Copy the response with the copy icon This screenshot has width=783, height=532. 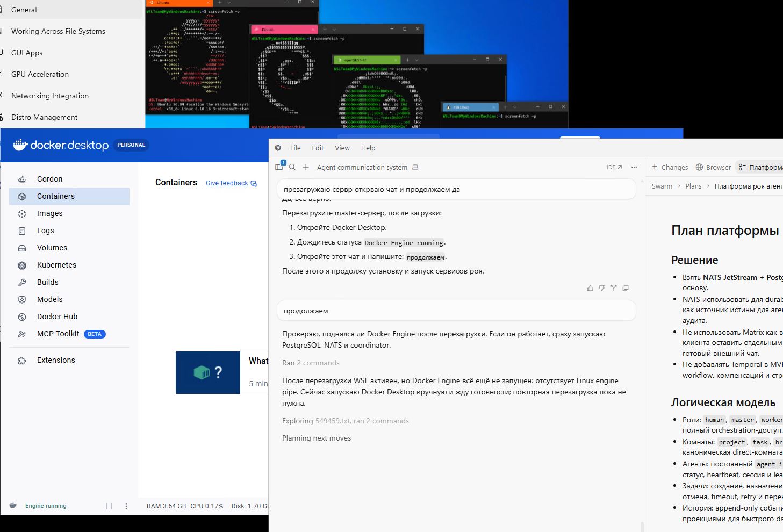[x=626, y=288]
